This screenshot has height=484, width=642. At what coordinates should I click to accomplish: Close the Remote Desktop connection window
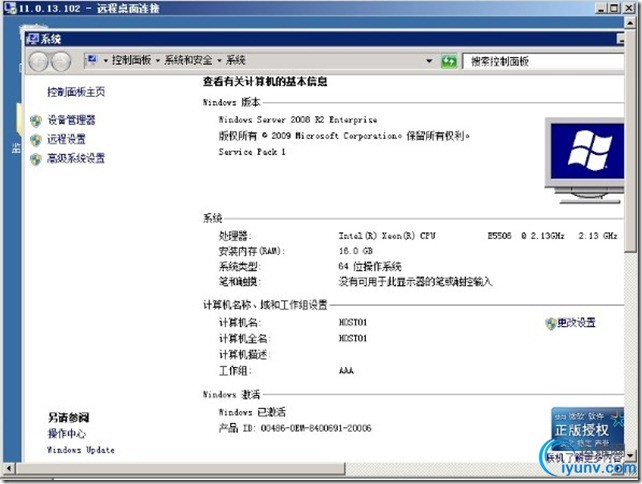click(x=629, y=8)
